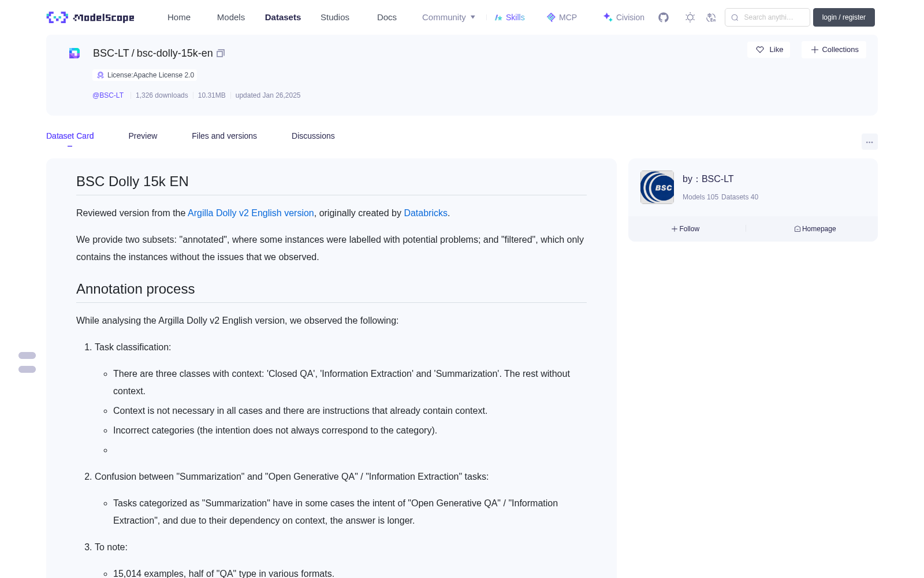Image resolution: width=924 pixels, height=578 pixels.
Task: Click the login / register button
Action: [x=844, y=17]
